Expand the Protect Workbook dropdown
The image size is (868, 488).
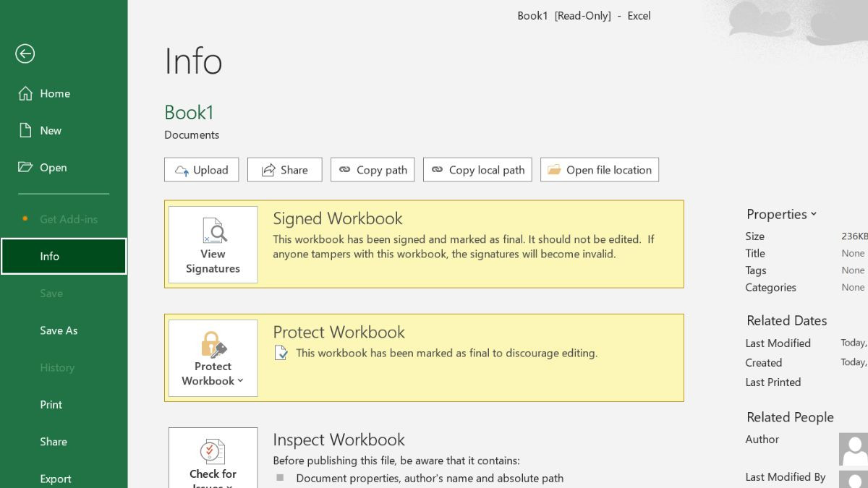(x=213, y=358)
